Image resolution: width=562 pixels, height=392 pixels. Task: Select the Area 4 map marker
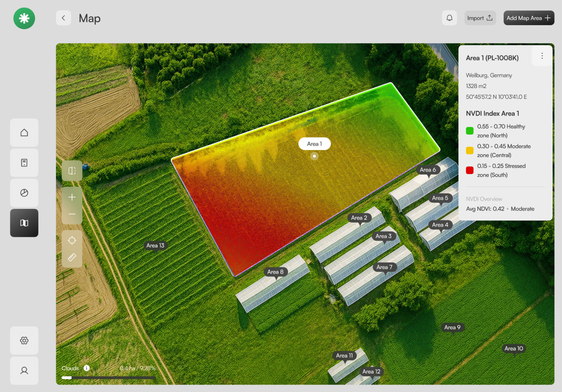[440, 225]
